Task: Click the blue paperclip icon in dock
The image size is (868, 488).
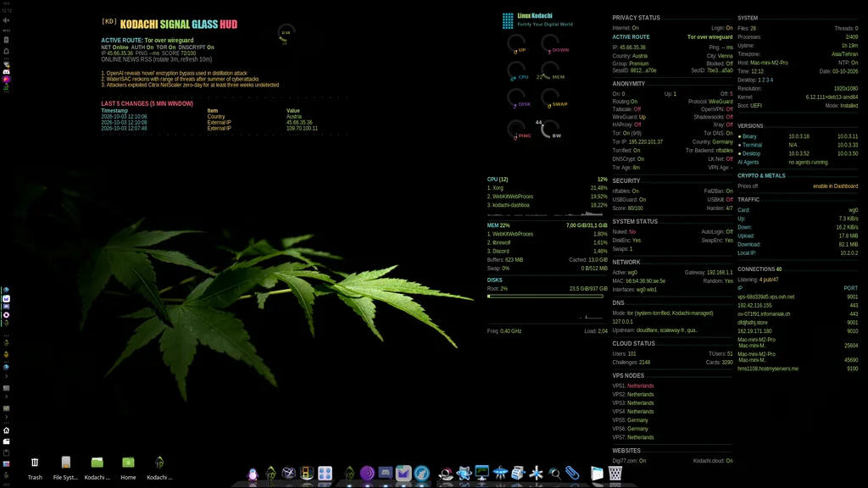Action: click(572, 473)
